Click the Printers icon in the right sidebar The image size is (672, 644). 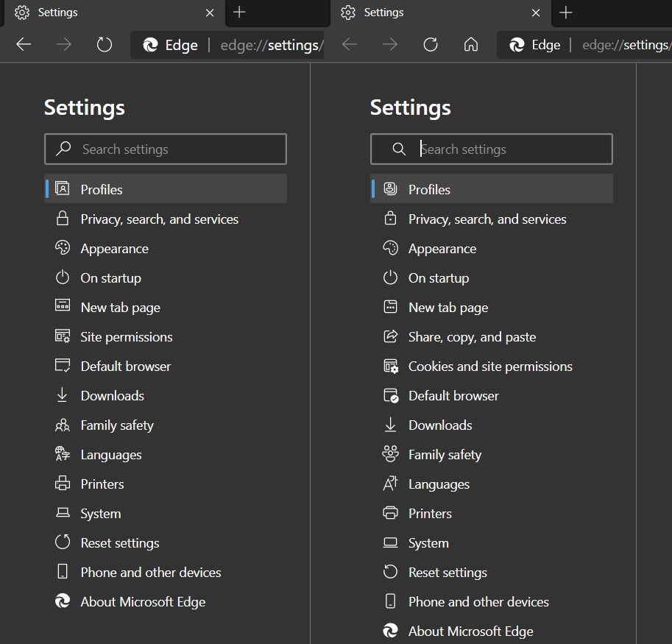pos(390,513)
